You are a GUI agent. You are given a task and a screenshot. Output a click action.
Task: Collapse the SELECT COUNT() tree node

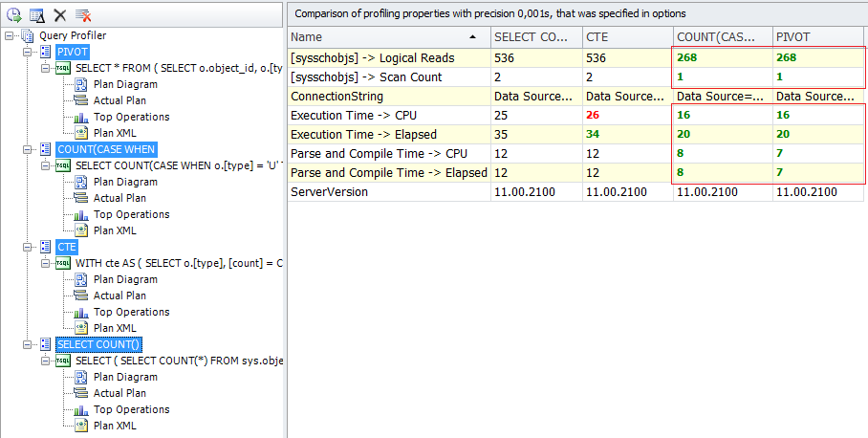(27, 344)
